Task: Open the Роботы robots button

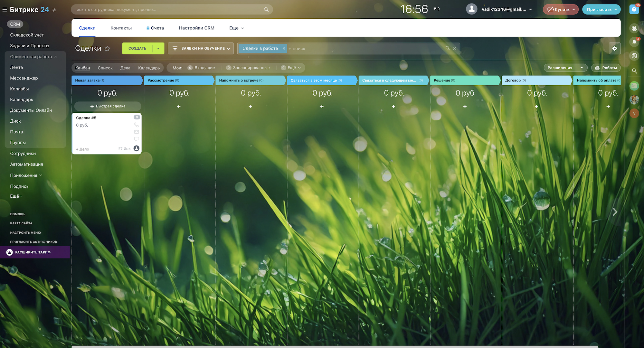Action: coord(606,68)
